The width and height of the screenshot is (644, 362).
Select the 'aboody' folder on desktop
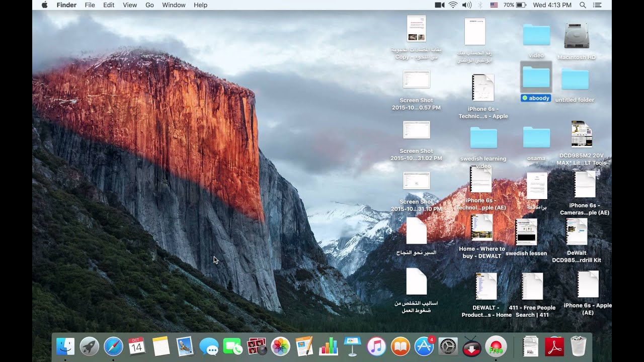536,77
